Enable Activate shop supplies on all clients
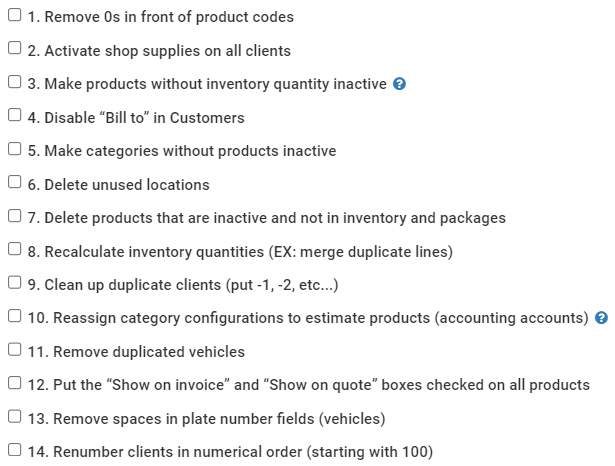The image size is (615, 466). click(15, 49)
